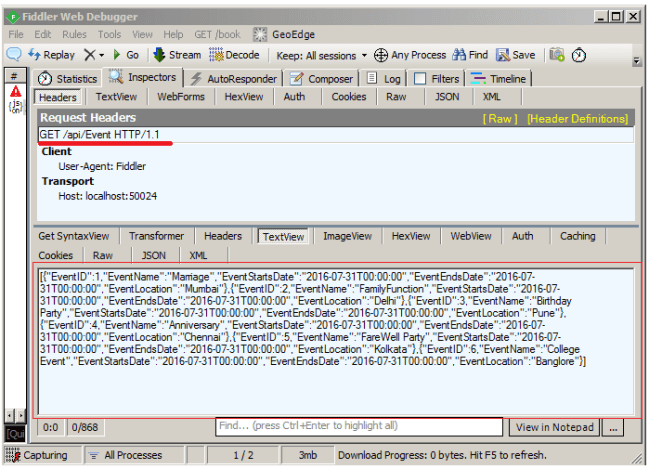
Task: Open the View menu
Action: coord(142,34)
